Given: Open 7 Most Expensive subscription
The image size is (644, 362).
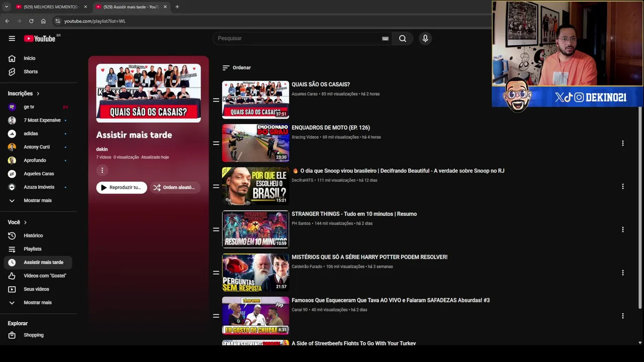Looking at the screenshot, I should [x=38, y=120].
